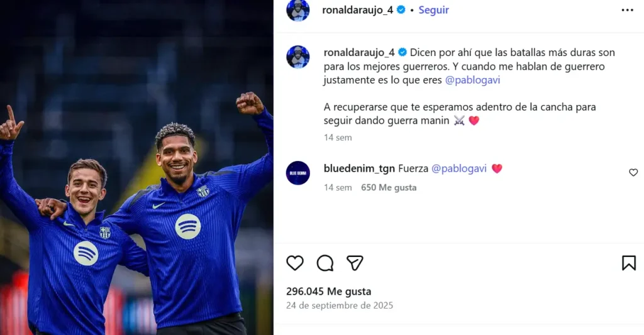The image size is (644, 335).
Task: Click the verified badge in the header
Action: tap(401, 10)
